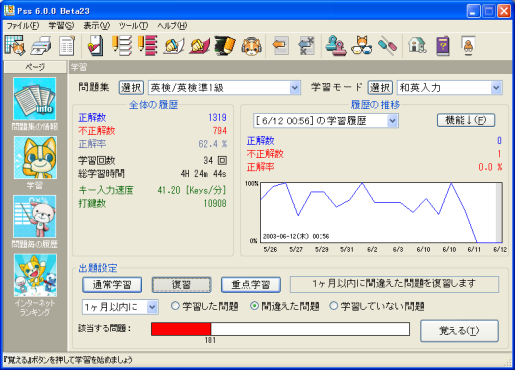Expand the 和英入力 study mode dropdown
The height and width of the screenshot is (370, 515).
pos(496,88)
